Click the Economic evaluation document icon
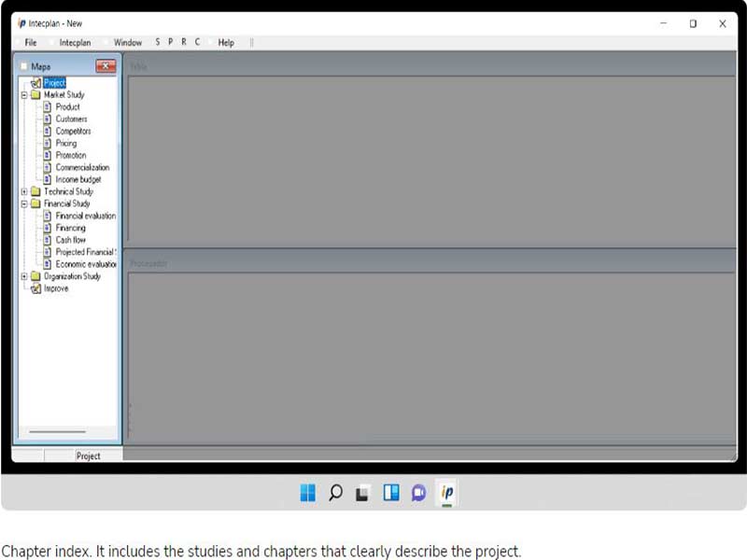747x560 pixels. pyautogui.click(x=48, y=264)
